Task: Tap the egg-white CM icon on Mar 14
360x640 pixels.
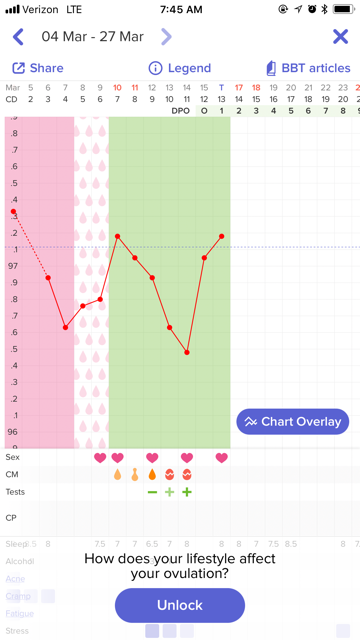Action: click(187, 475)
